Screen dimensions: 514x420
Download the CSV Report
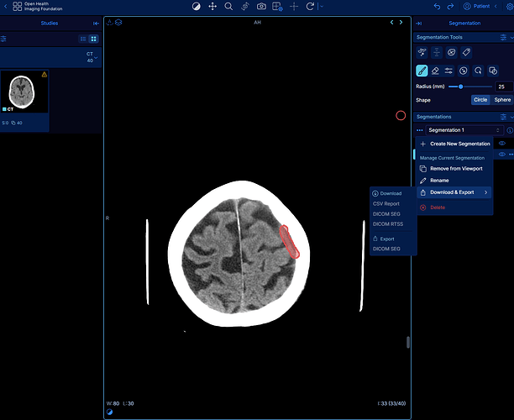click(x=386, y=203)
